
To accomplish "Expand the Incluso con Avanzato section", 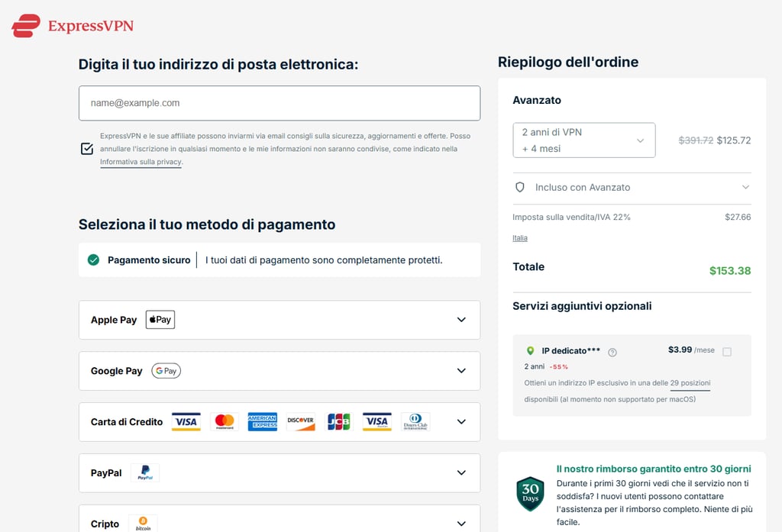I will click(x=632, y=188).
